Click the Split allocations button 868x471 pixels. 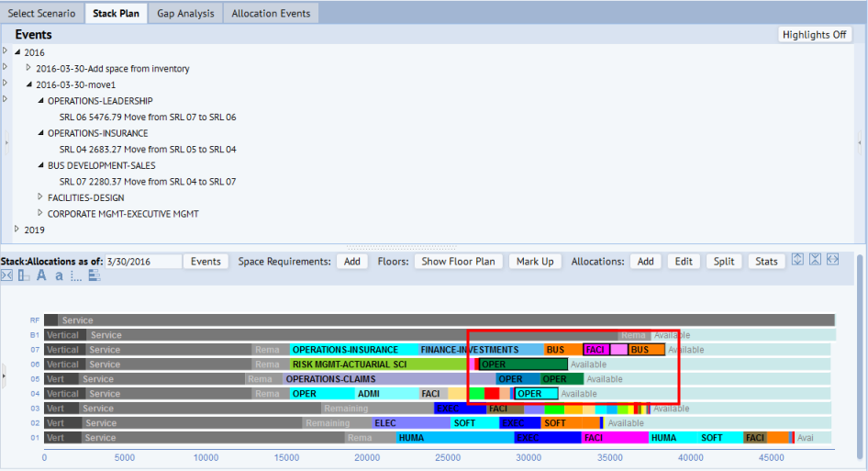(x=724, y=262)
